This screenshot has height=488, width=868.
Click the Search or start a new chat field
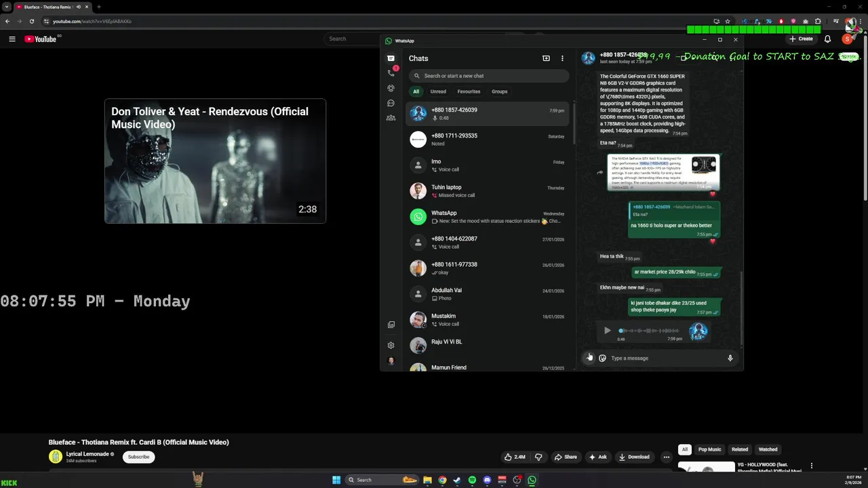tap(489, 76)
